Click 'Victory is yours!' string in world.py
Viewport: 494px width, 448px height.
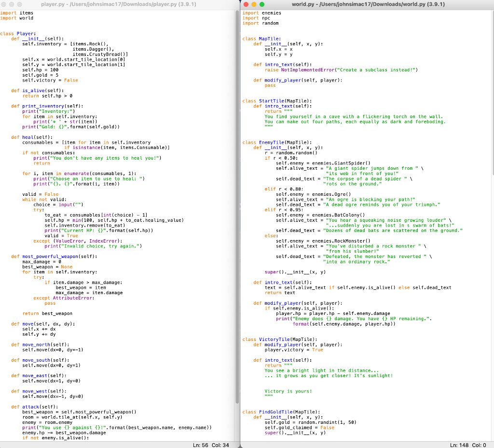(x=288, y=391)
